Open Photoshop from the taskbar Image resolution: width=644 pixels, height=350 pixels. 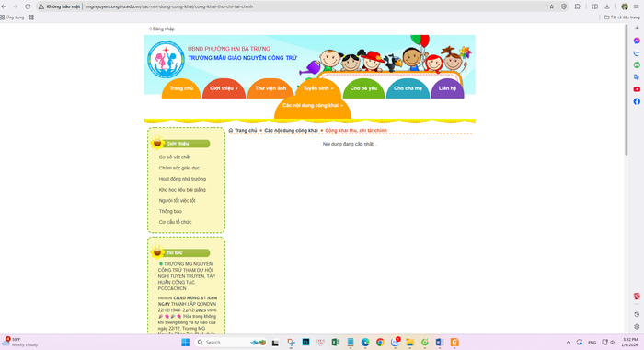306,343
